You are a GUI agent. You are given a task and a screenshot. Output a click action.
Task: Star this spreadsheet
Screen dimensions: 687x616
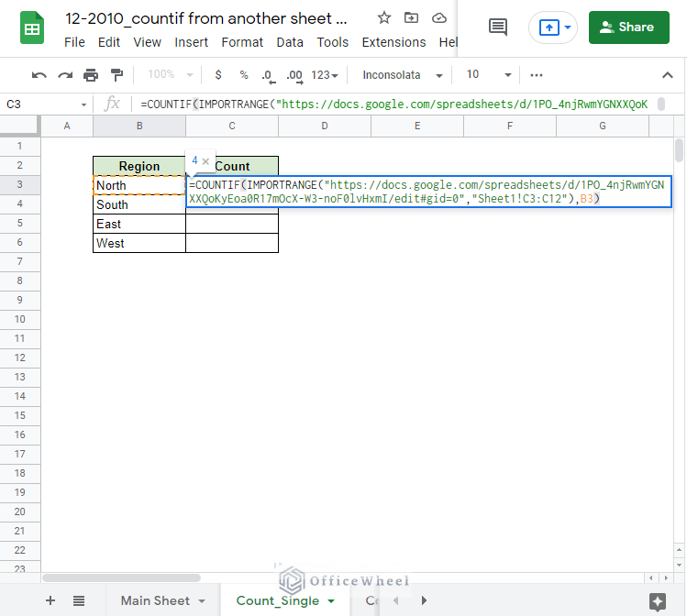coord(383,18)
